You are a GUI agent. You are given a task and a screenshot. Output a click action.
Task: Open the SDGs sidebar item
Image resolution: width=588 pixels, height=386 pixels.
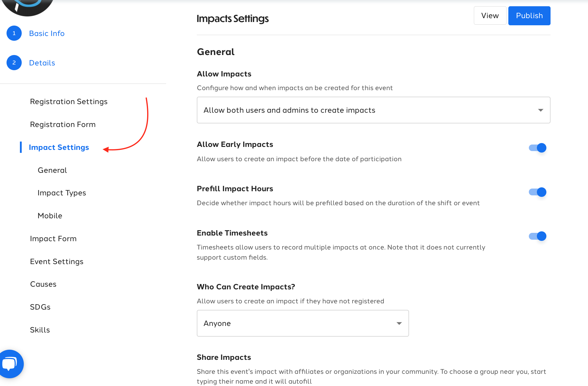click(40, 307)
